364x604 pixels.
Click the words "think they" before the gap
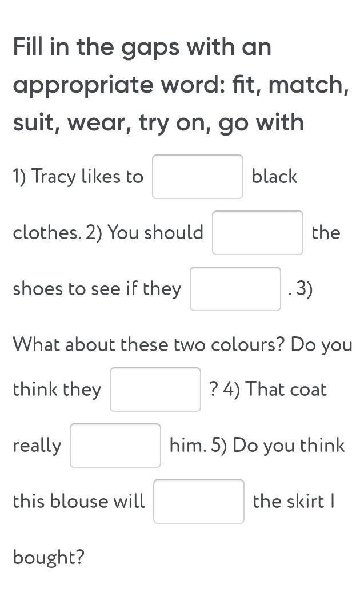click(57, 390)
